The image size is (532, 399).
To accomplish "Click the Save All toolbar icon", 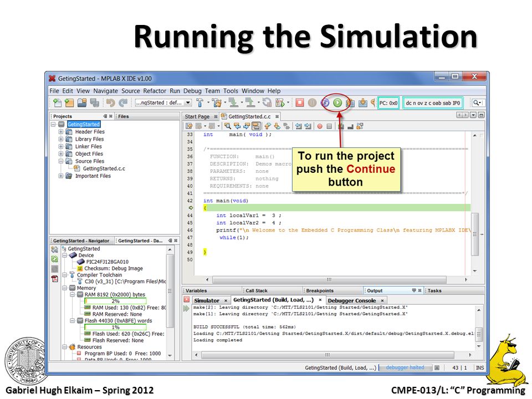I will (x=94, y=103).
